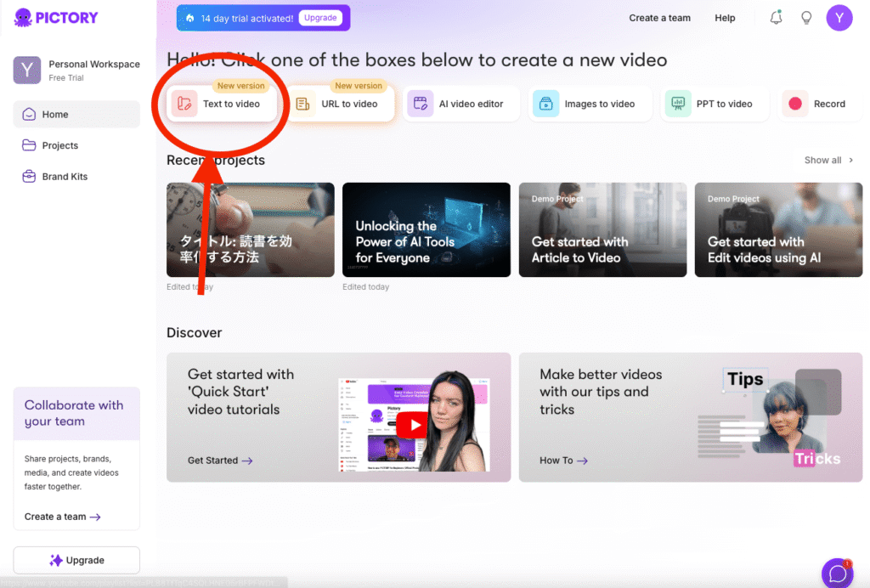Click the lightbulb ideas icon
The width and height of the screenshot is (870, 588).
coord(806,18)
